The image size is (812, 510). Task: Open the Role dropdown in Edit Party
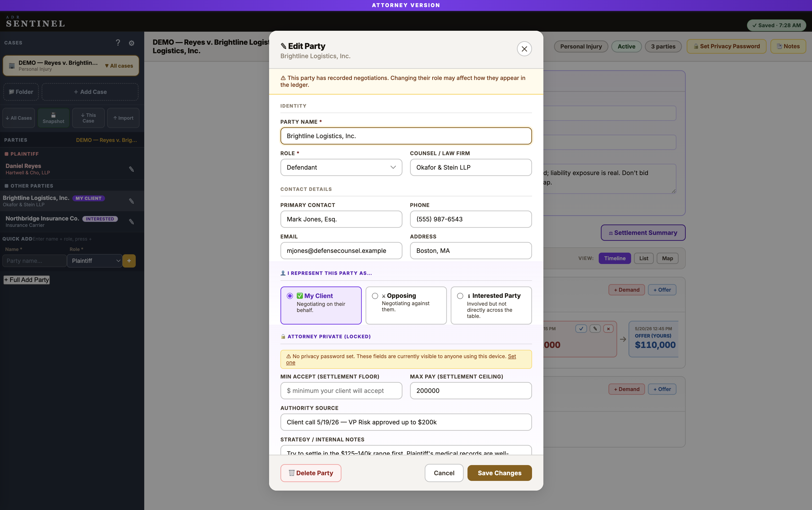coord(341,167)
